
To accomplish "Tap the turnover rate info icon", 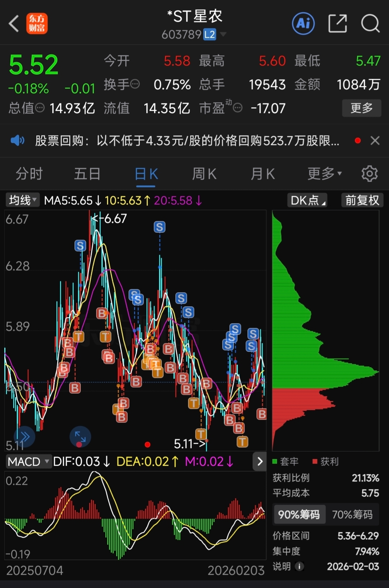I will coord(135,84).
